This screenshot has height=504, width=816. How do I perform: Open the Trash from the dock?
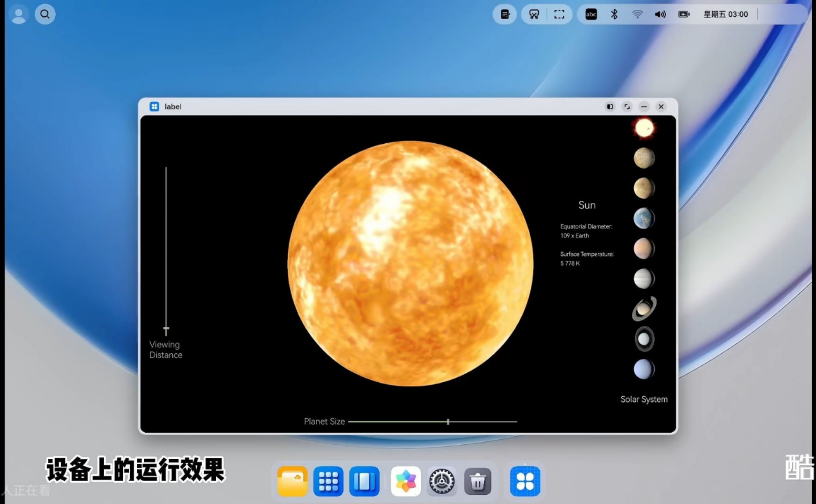click(x=478, y=481)
